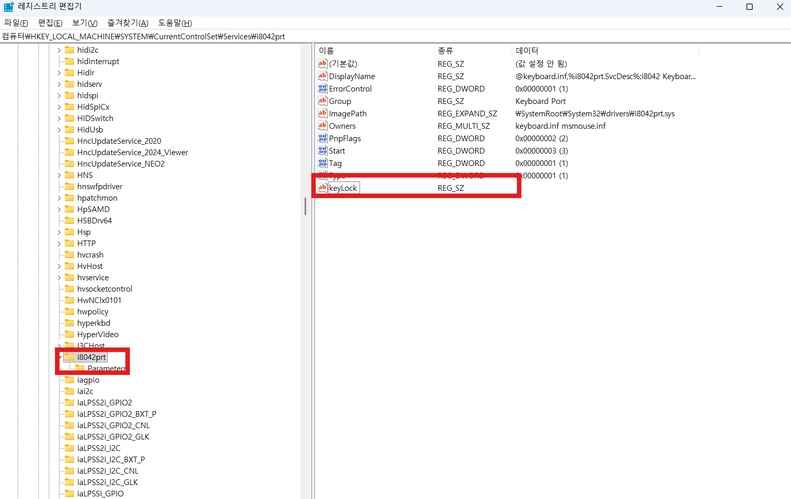Select the hwpolicy tree item
Screen dimensions: 791x499
pos(93,312)
